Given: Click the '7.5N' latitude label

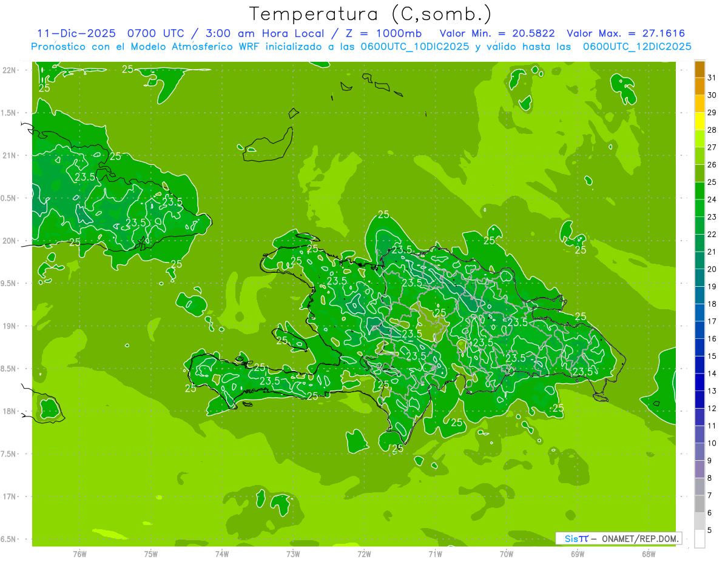Looking at the screenshot, I should (x=8, y=454).
